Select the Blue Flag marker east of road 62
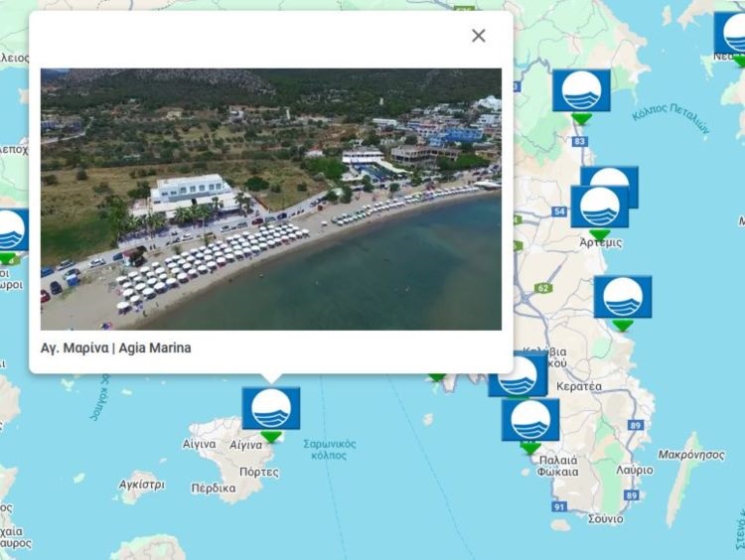745x560 pixels. point(623,297)
